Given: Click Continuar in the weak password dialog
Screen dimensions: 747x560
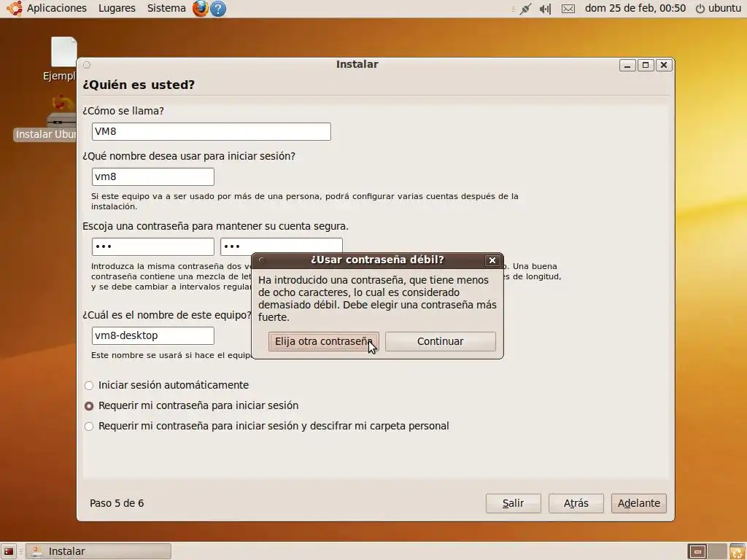Looking at the screenshot, I should [440, 341].
